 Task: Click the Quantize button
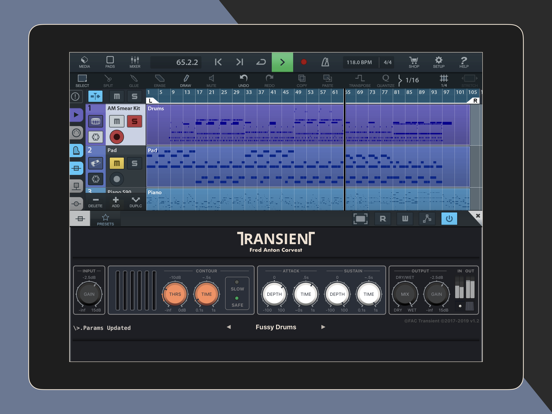pyautogui.click(x=386, y=81)
